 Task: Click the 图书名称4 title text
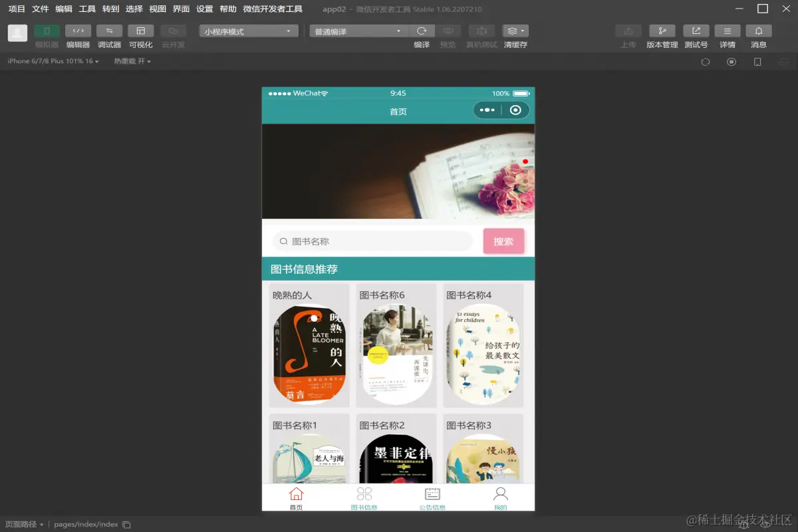tap(469, 295)
